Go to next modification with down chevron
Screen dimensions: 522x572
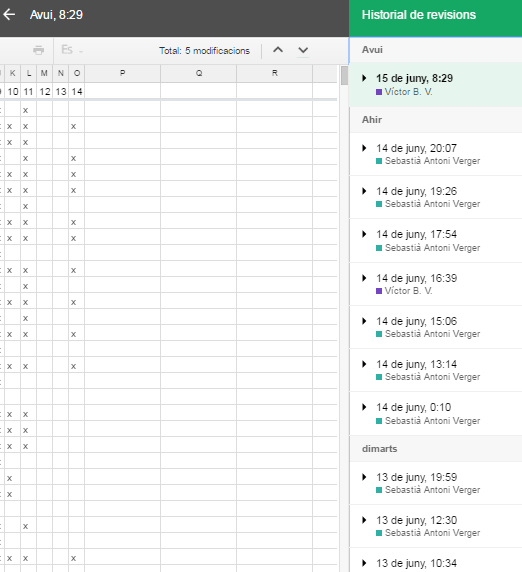point(303,50)
